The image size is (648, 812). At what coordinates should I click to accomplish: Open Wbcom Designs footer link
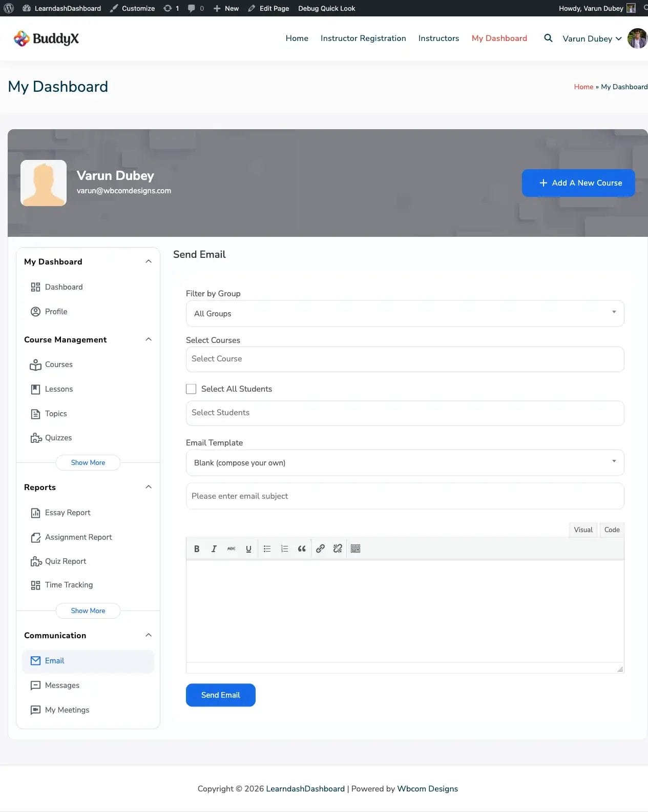click(428, 789)
